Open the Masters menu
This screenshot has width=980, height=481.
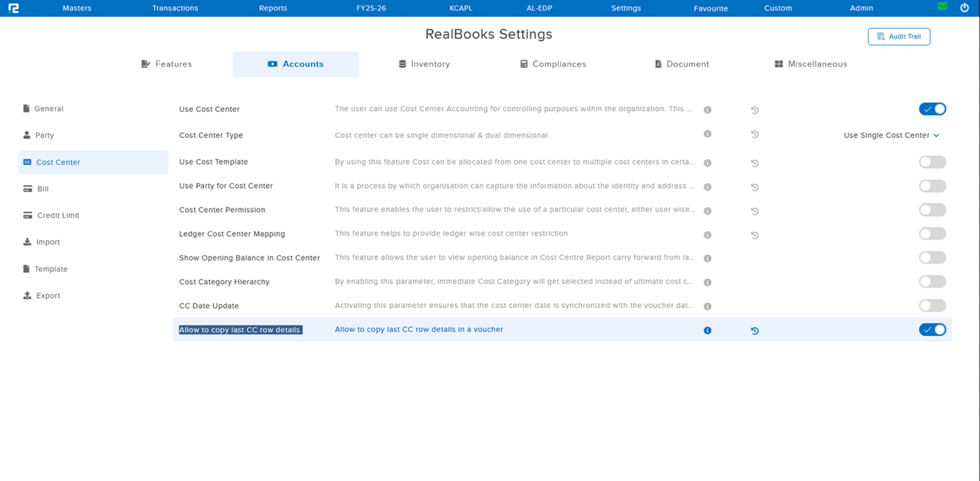pos(77,8)
